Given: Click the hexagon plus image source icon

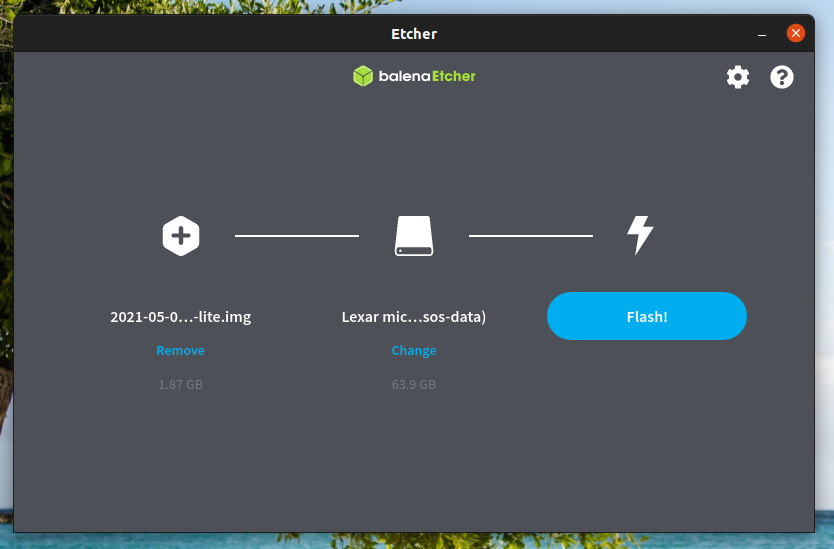Looking at the screenshot, I should point(181,236).
